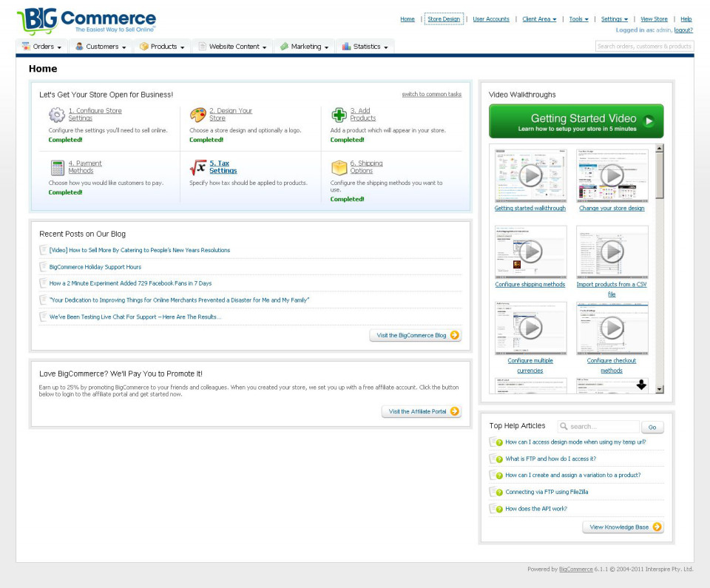Screen dimensions: 710x588
Task: Click the orange arrow icon on Visit the Affiliate Portal
Action: (455, 411)
